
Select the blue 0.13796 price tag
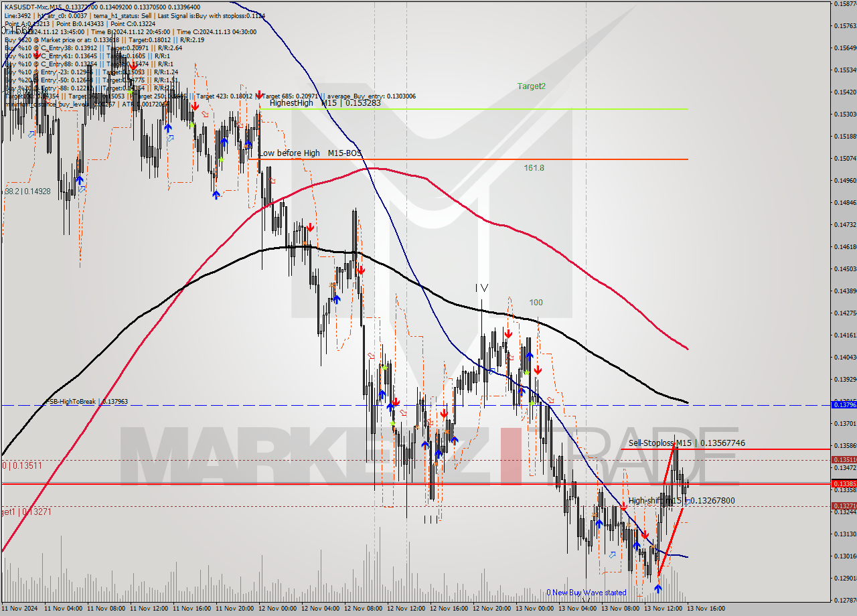coord(844,404)
